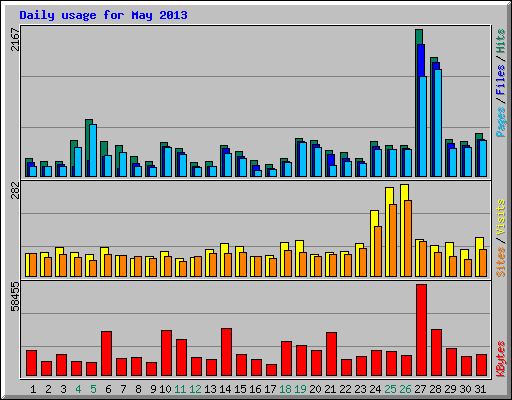Image resolution: width=512 pixels, height=400 pixels.
Task: Click day 10 on the date axis
Action: [x=165, y=389]
